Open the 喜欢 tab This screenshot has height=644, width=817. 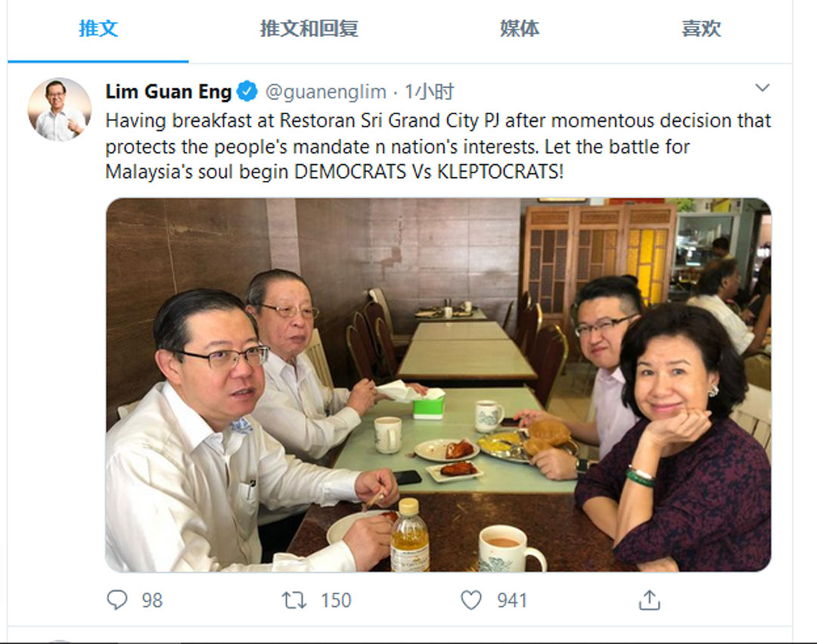point(701,29)
